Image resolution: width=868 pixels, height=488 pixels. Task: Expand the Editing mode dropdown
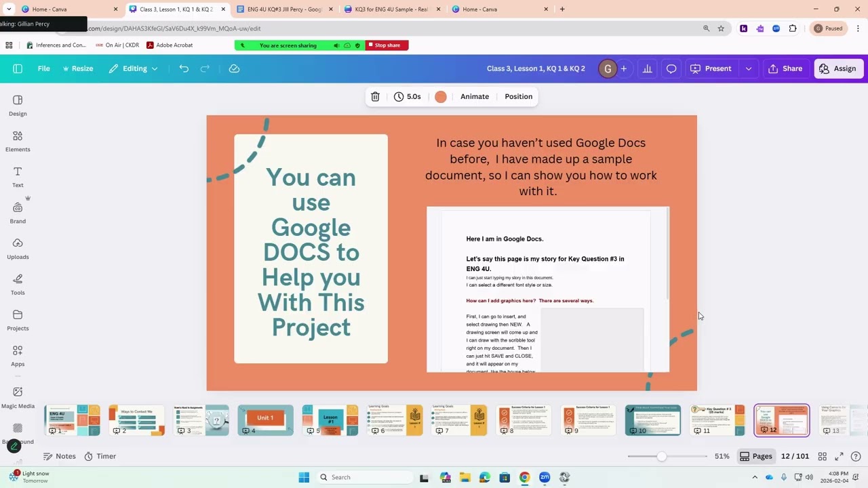(134, 68)
